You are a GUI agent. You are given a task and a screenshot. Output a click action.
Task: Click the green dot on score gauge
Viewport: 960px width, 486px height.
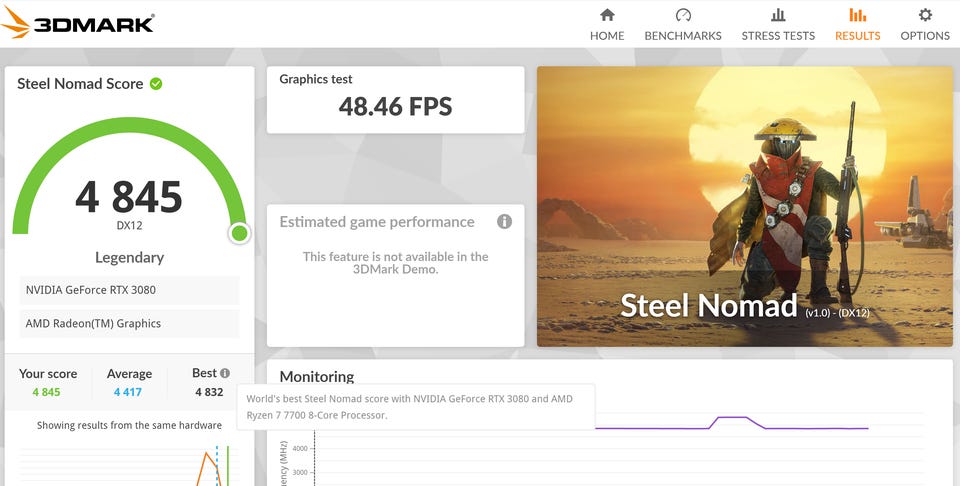click(x=239, y=233)
